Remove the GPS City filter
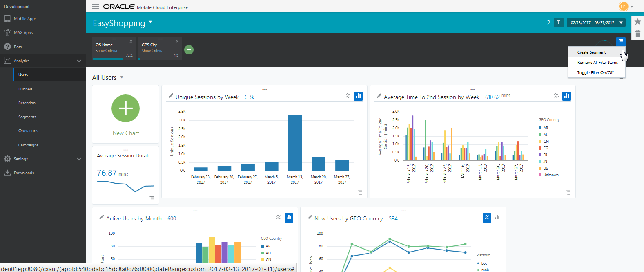 click(x=177, y=41)
